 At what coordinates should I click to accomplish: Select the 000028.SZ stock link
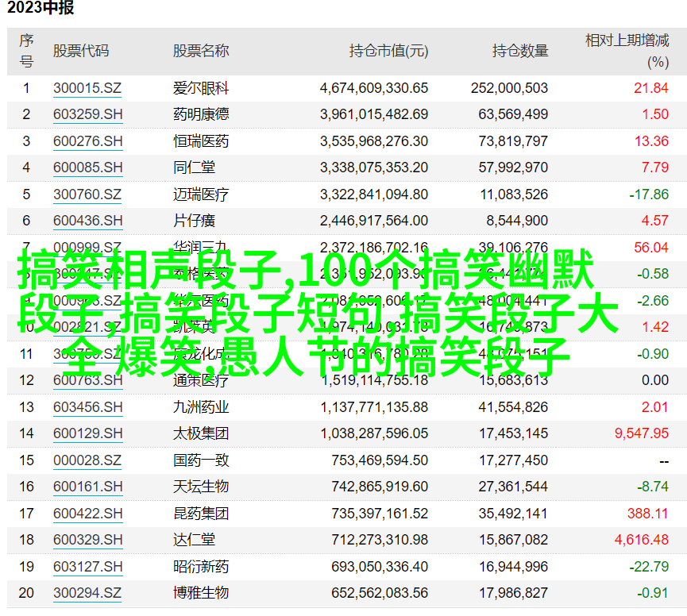(87, 460)
